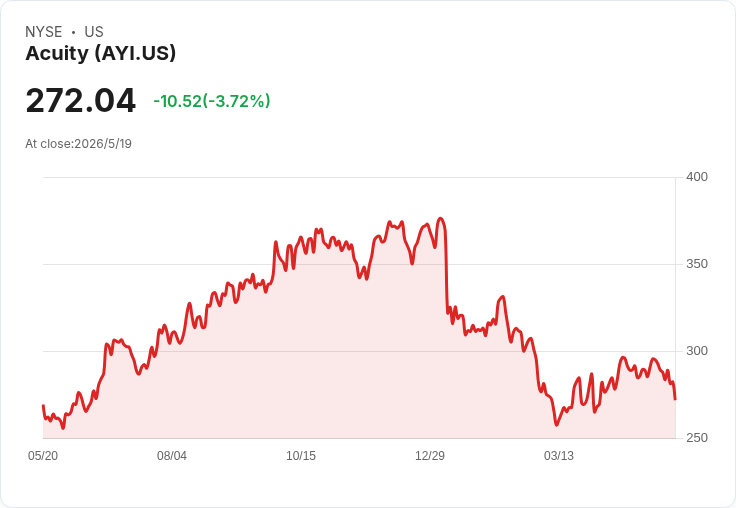The height and width of the screenshot is (508, 736).
Task: Click the final data point at the chart's right end
Action: [x=675, y=399]
